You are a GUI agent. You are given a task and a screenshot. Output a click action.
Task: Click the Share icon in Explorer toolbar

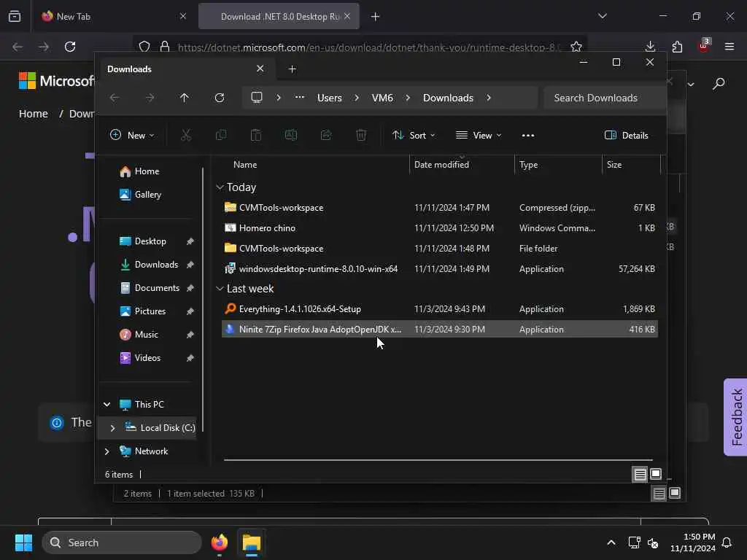tap(326, 135)
